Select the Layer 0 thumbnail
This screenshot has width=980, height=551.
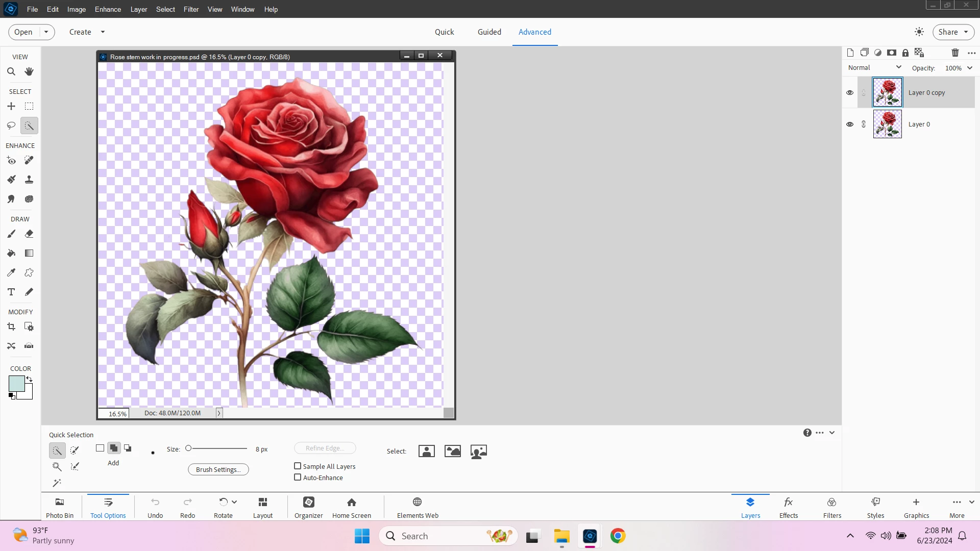(x=887, y=124)
